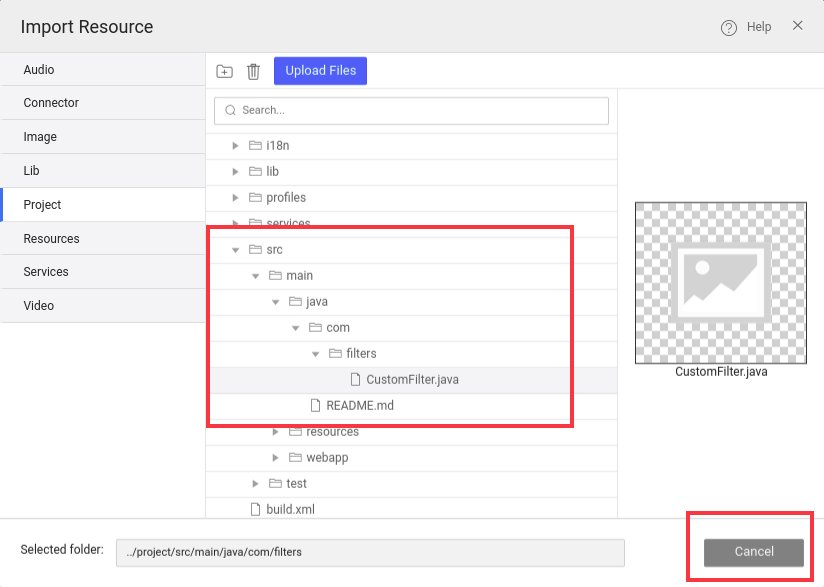Open Help using the question mark icon
This screenshot has height=587, width=824.
click(x=729, y=27)
